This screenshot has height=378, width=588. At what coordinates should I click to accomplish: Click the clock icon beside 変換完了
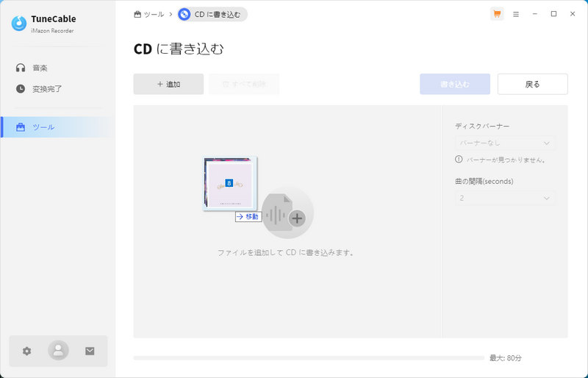21,89
